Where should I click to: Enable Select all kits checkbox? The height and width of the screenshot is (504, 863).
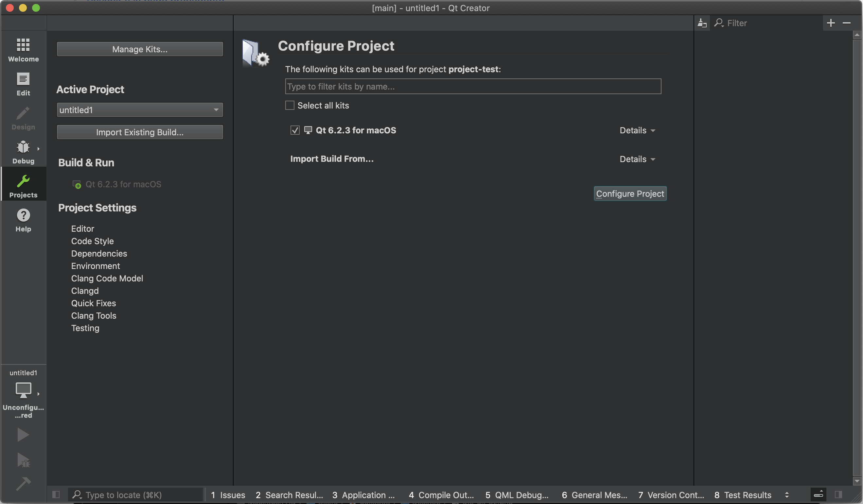(x=289, y=106)
